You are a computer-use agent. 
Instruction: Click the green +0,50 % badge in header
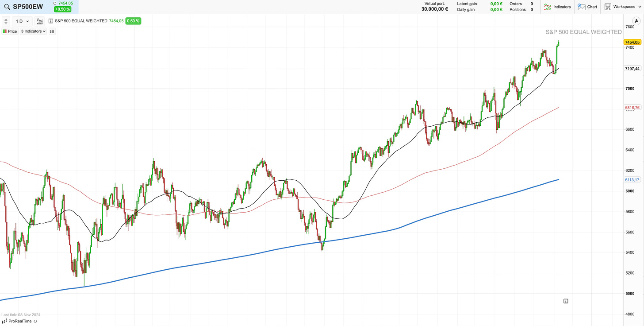[x=62, y=9]
